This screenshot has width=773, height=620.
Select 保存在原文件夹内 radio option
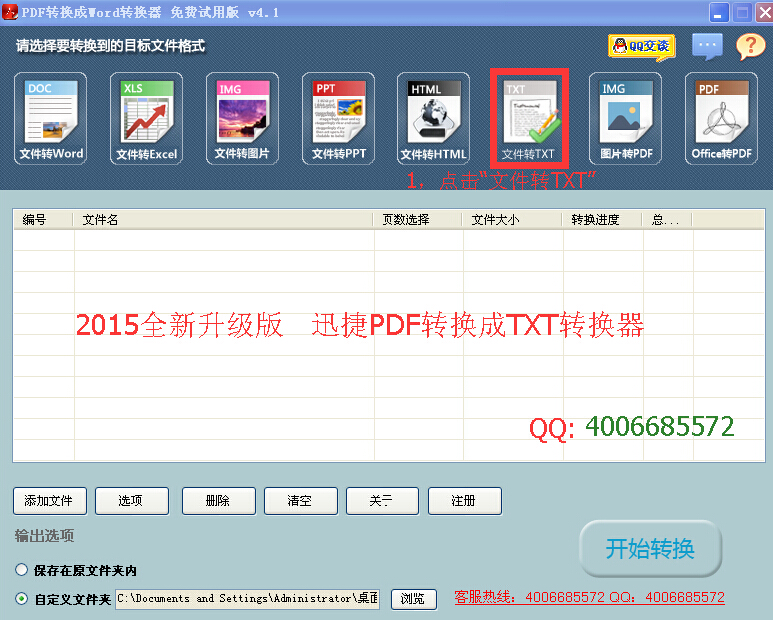pos(21,570)
